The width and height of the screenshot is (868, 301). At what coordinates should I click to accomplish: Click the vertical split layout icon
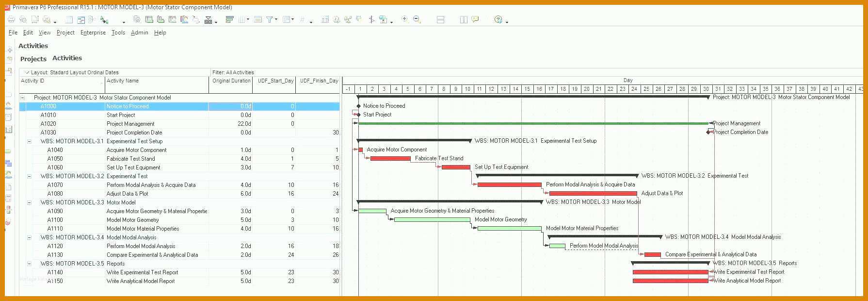pyautogui.click(x=464, y=19)
